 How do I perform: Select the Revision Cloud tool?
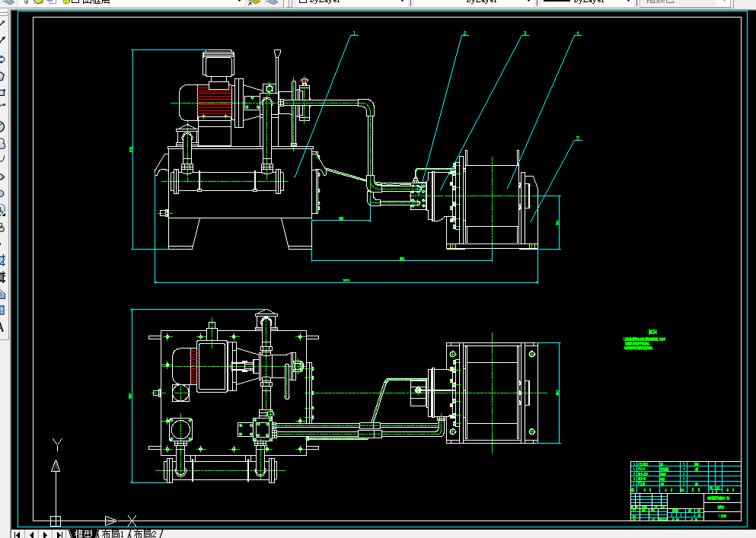(x=2, y=143)
